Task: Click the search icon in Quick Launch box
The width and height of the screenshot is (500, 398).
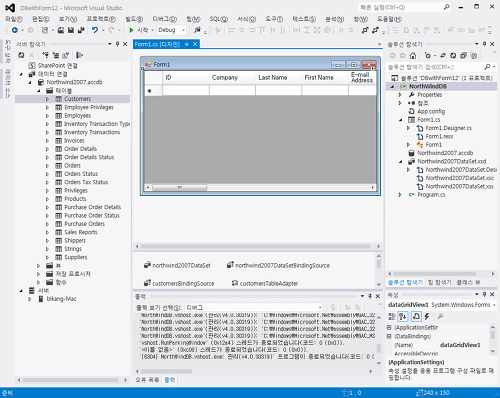Action: tap(446, 7)
